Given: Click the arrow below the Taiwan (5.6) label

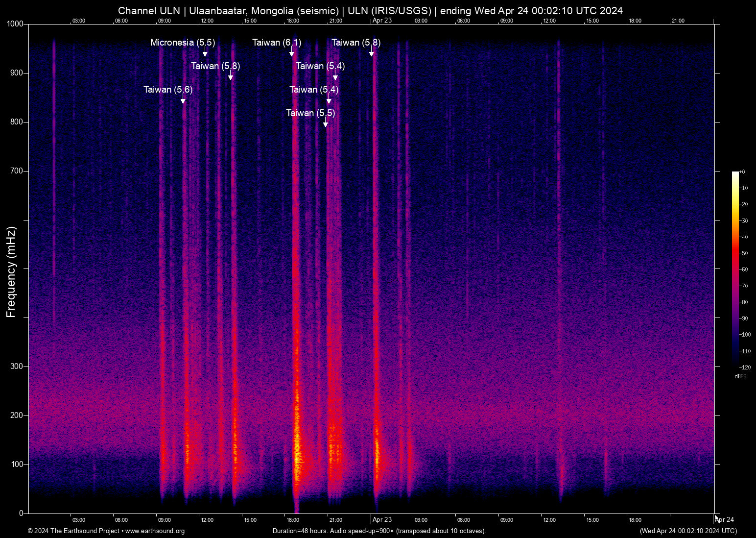Looking at the screenshot, I should (x=183, y=100).
